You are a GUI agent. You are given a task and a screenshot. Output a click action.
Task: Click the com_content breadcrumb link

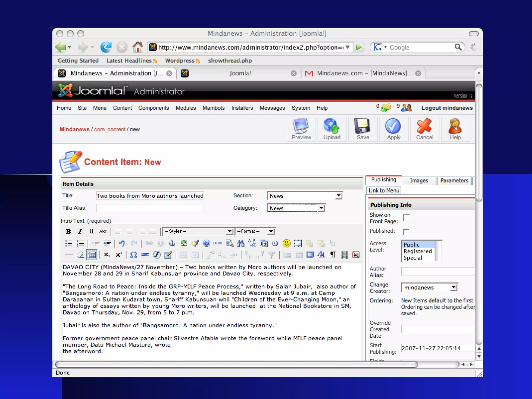110,129
